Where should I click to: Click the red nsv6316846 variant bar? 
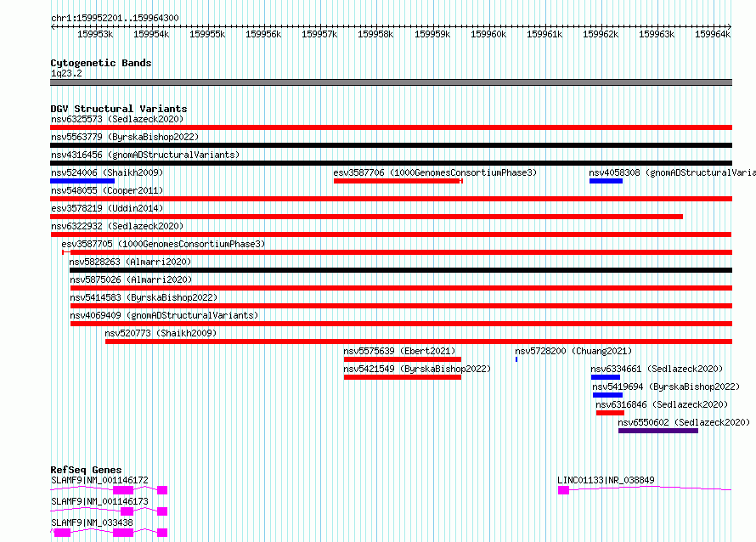point(610,413)
